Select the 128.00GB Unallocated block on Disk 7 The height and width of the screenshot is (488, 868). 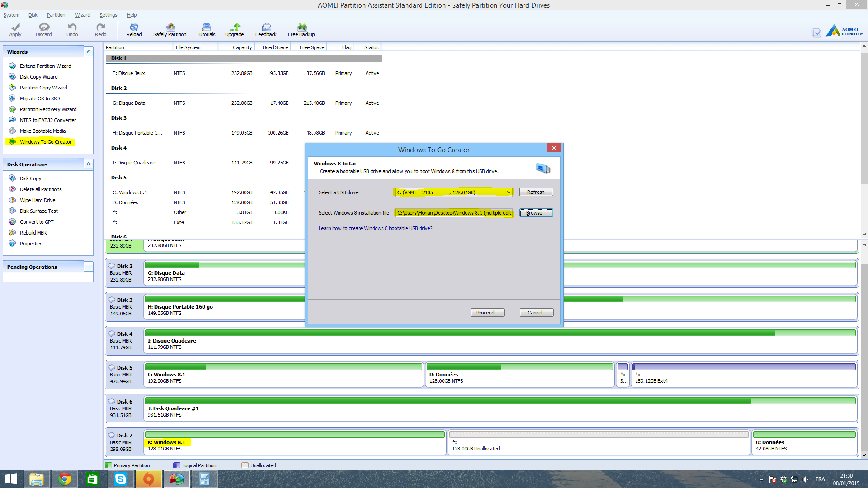pyautogui.click(x=599, y=442)
